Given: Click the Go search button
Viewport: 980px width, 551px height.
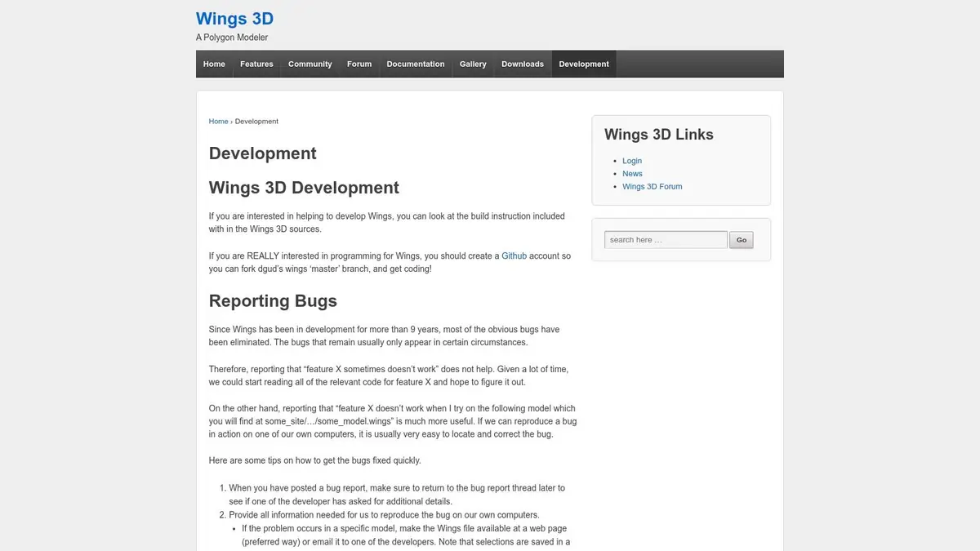Looking at the screenshot, I should tap(742, 240).
